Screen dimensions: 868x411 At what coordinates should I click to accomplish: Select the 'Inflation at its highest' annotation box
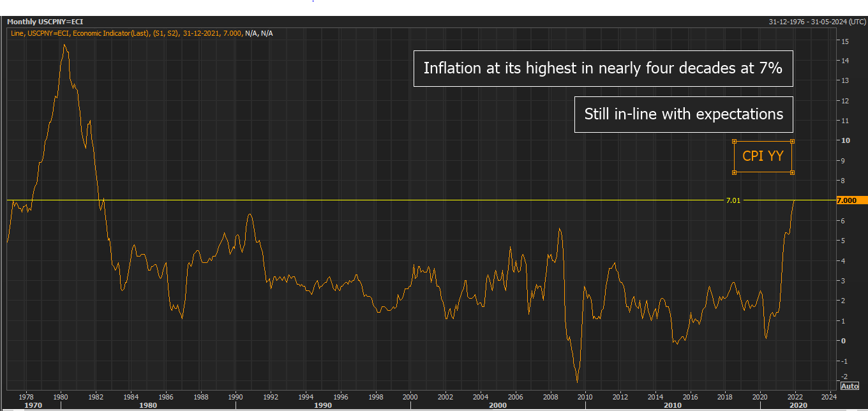pyautogui.click(x=603, y=68)
